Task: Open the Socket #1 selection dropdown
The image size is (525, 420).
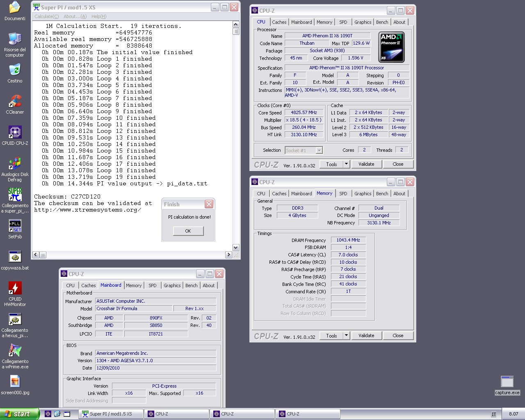Action: (x=304, y=151)
